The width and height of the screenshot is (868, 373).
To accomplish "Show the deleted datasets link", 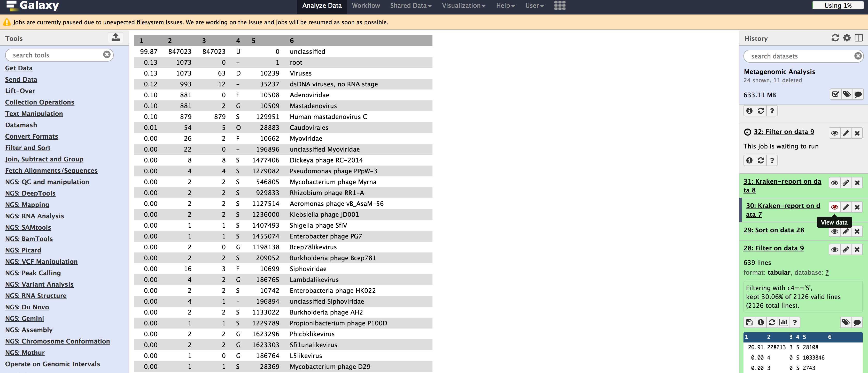I will (792, 80).
